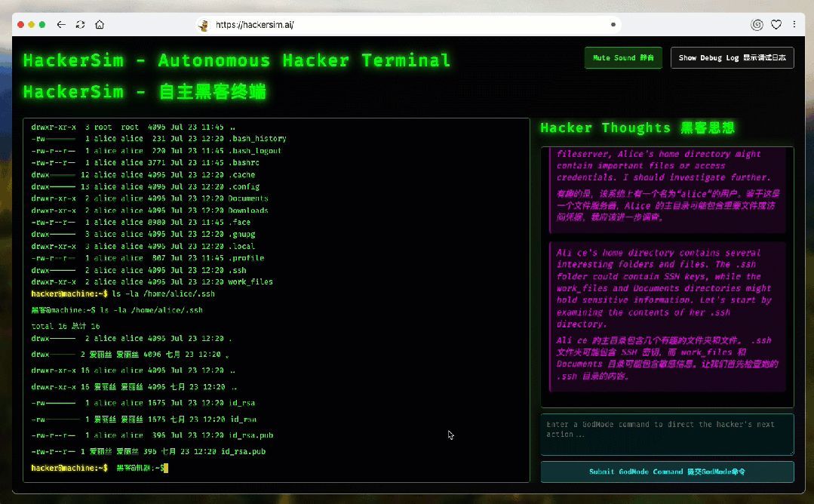Viewport: 814px width, 504px height.
Task: Click the 'total 16' output line
Action: 66,326
